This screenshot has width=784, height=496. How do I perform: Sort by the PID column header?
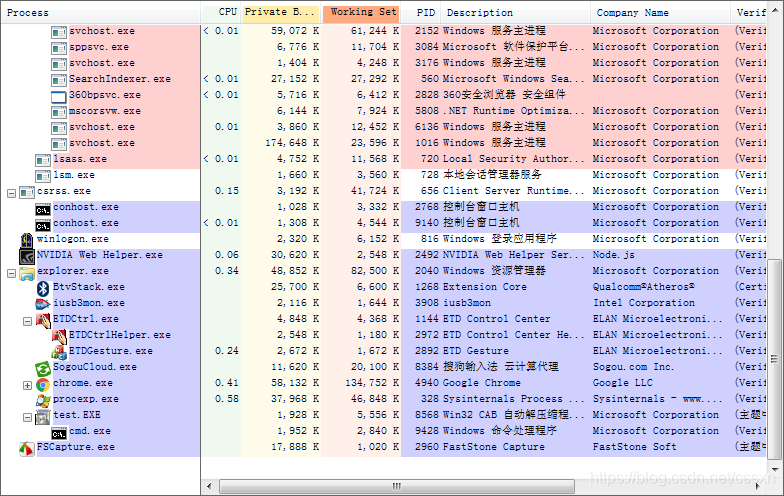(421, 12)
